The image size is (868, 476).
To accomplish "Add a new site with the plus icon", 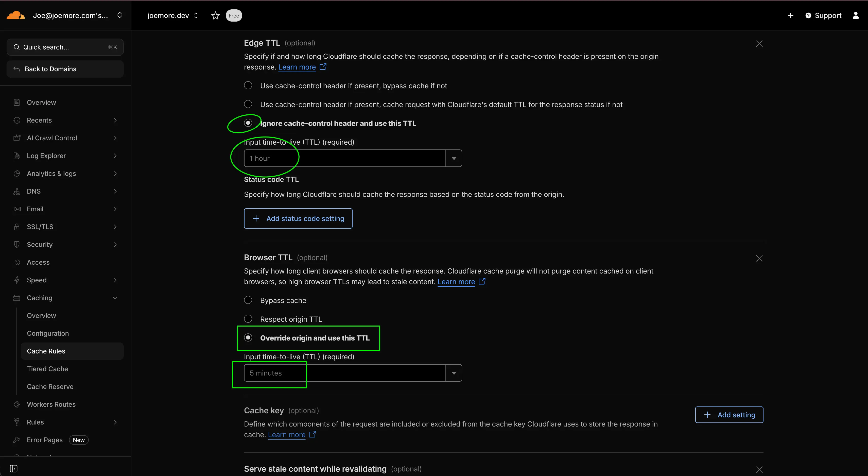I will click(790, 15).
